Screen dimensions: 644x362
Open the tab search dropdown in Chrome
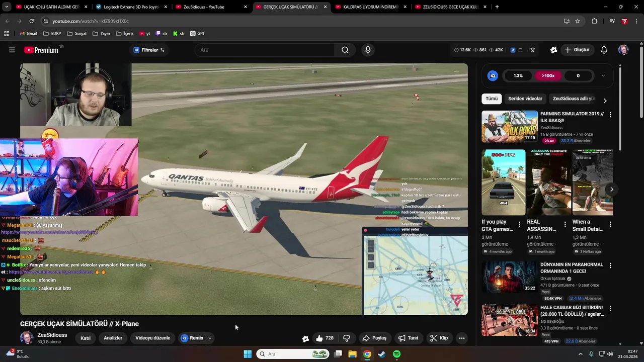(7, 7)
